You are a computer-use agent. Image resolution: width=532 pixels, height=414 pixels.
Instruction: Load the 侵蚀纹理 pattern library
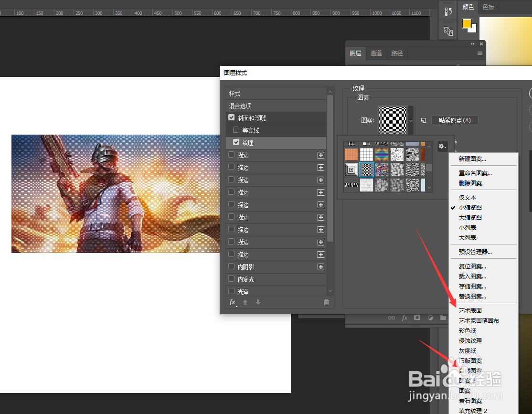click(470, 341)
